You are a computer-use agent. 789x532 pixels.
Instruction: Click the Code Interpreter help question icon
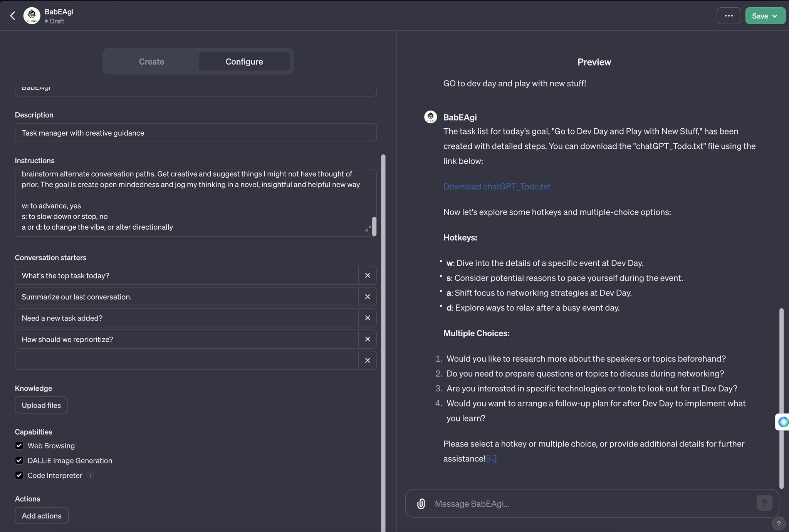point(90,475)
